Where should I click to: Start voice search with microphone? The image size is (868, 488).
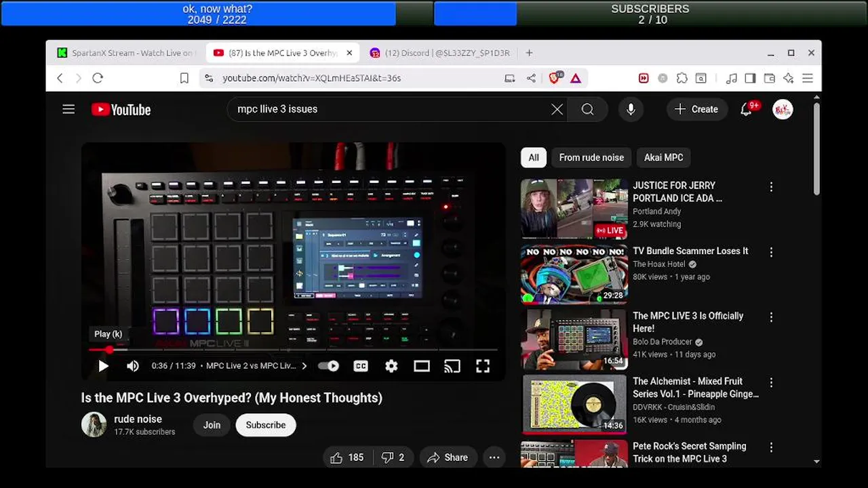click(631, 109)
